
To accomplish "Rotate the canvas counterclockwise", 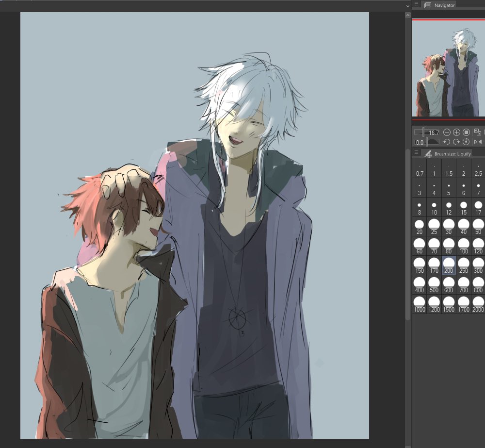I will (447, 142).
